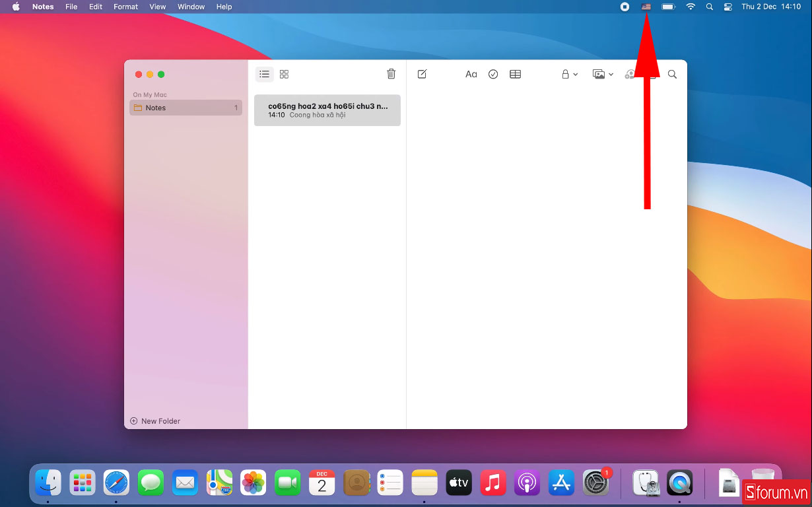Open US flag input source menu
This screenshot has height=507, width=812.
point(646,7)
